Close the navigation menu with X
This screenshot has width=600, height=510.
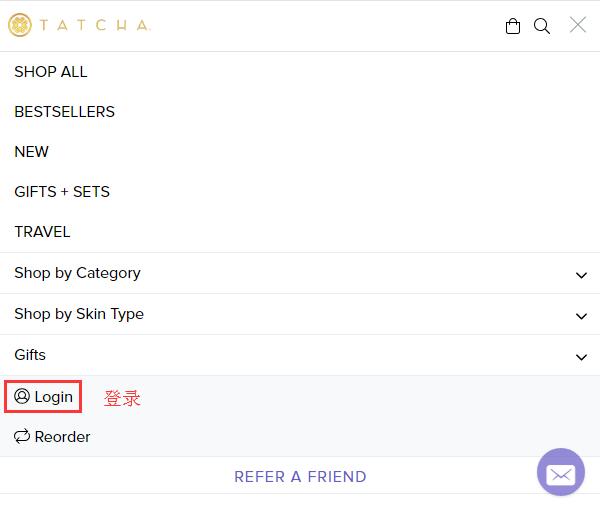coord(577,25)
